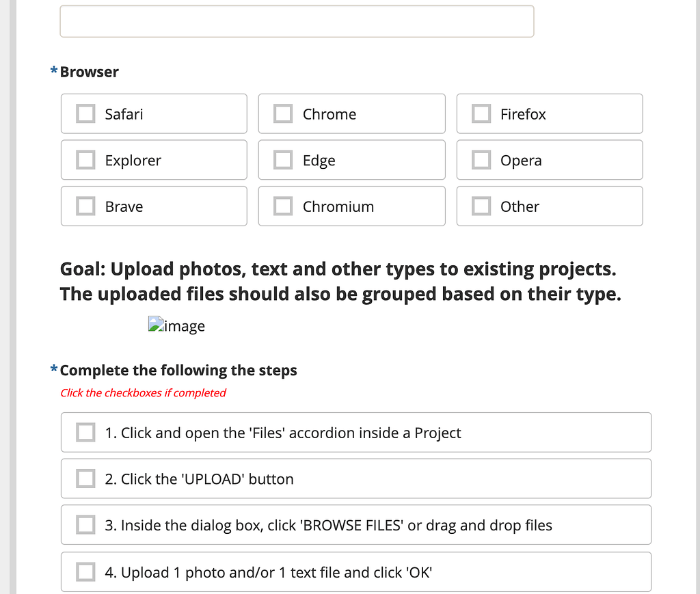Image resolution: width=700 pixels, height=594 pixels.
Task: Mark step 3 BROWSE FILES step completed
Action: coord(85,524)
